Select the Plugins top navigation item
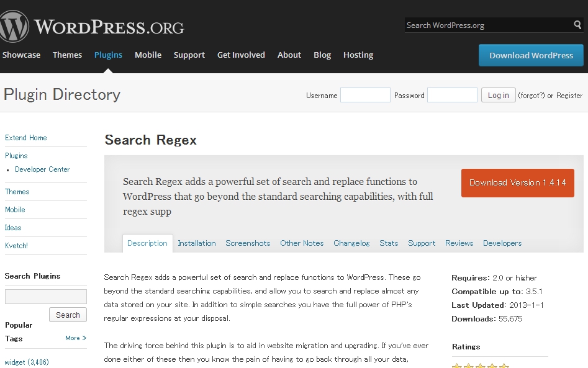 pyautogui.click(x=109, y=55)
